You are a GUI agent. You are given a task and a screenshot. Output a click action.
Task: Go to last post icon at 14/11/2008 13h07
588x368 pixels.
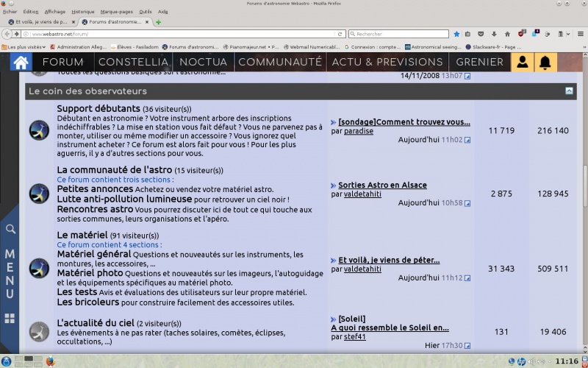[x=467, y=77]
